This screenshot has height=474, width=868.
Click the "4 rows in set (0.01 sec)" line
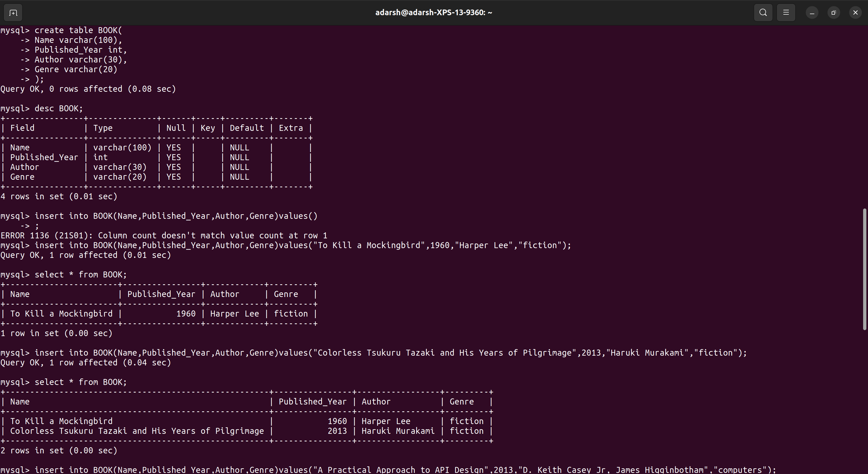59,197
